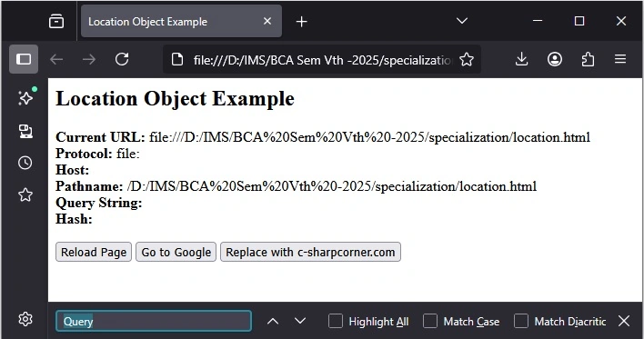Go forward one page
The image size is (644, 339).
pos(89,59)
